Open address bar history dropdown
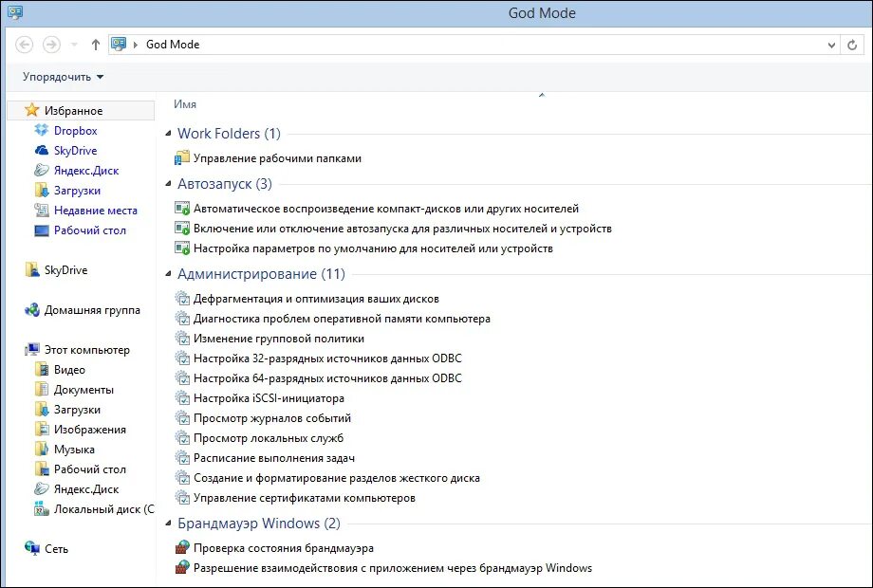 click(831, 46)
